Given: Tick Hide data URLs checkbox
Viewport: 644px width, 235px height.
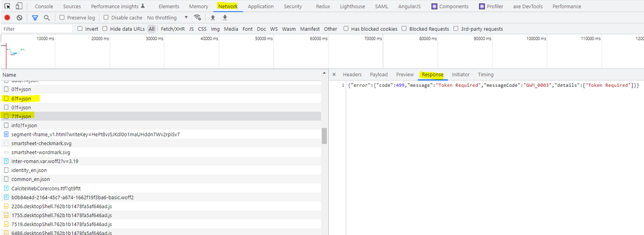Looking at the screenshot, I should coord(104,29).
